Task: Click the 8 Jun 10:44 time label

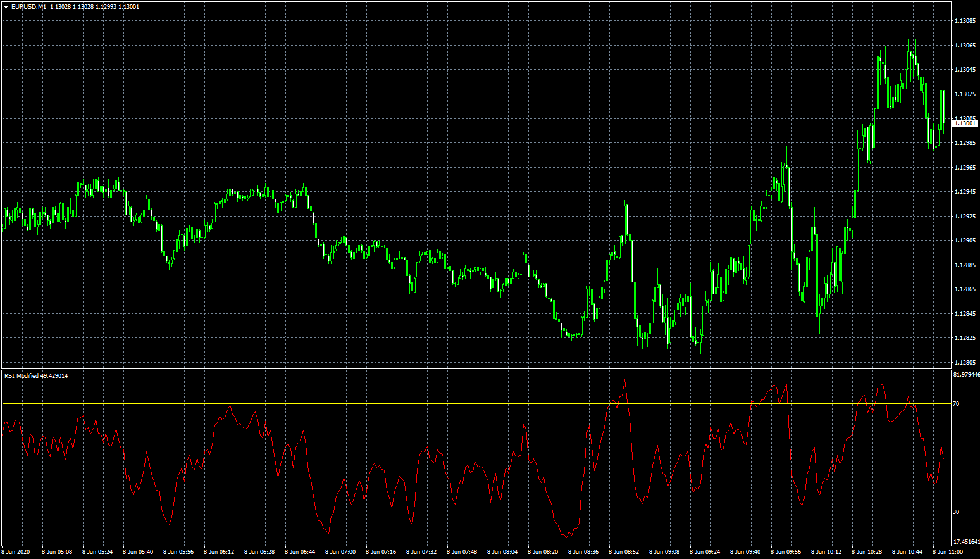Action: 907,552
